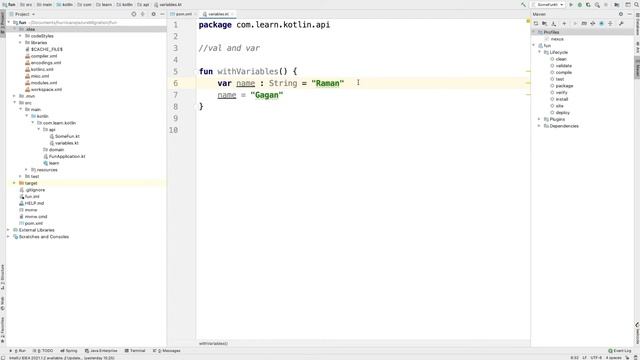
Task: Click the Debug bug icon in the top toolbar
Action: click(580, 4)
